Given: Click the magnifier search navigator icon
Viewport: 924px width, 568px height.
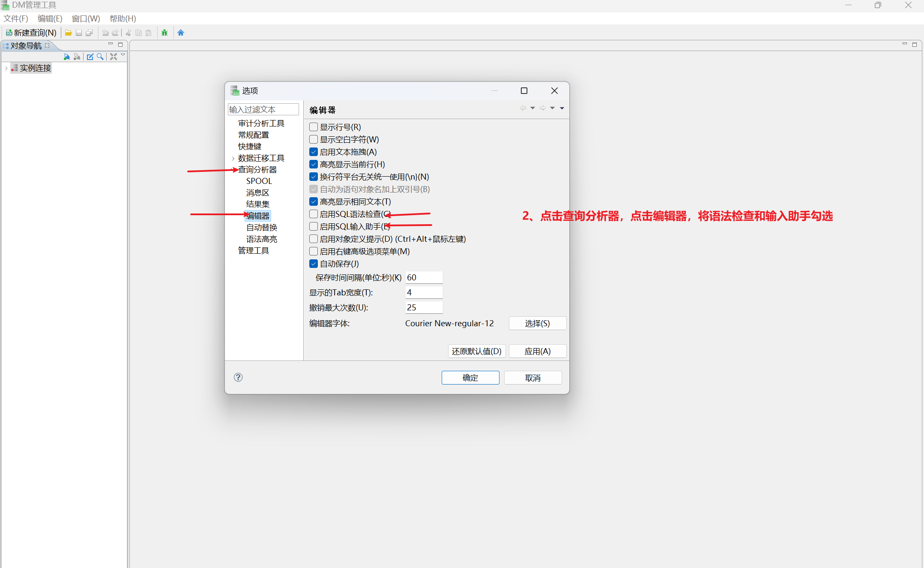Looking at the screenshot, I should point(100,57).
